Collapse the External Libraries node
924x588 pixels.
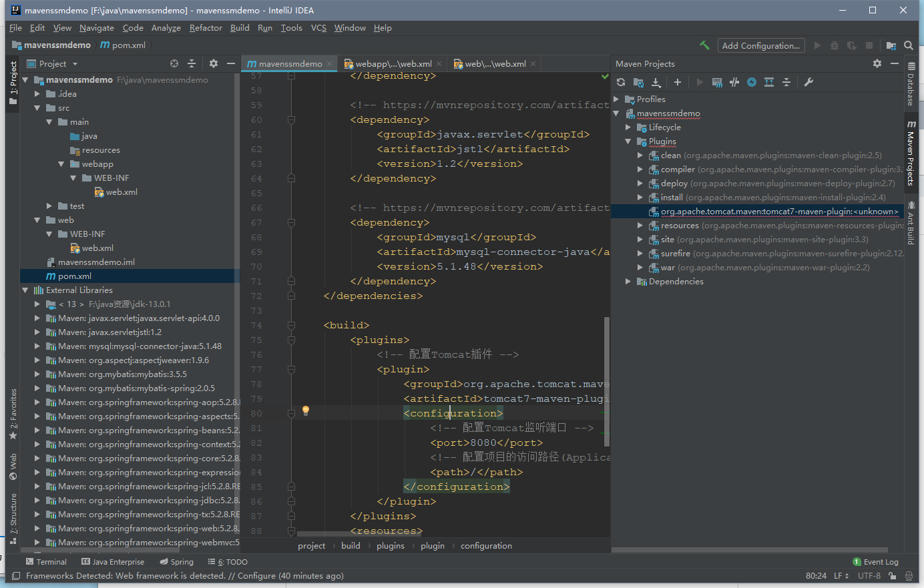click(x=25, y=290)
